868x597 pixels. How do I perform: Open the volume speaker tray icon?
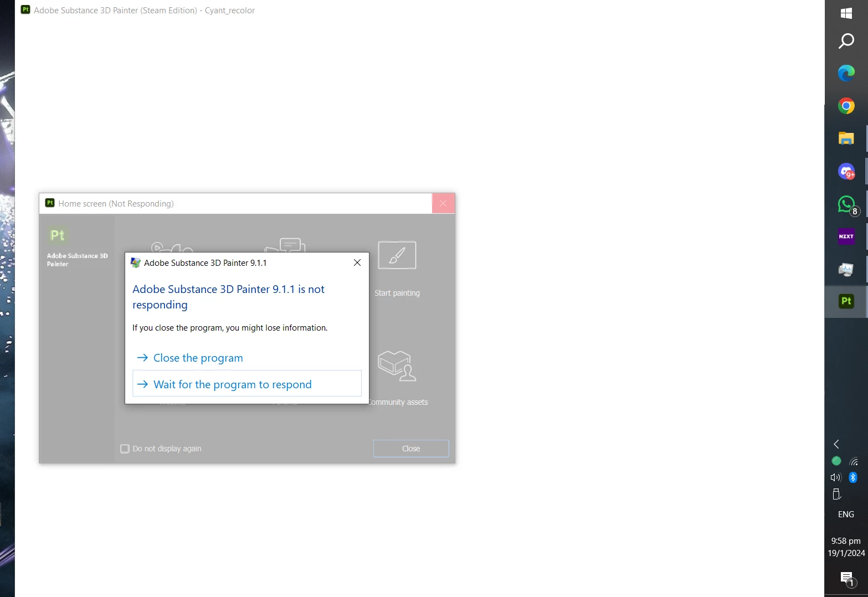coord(836,477)
